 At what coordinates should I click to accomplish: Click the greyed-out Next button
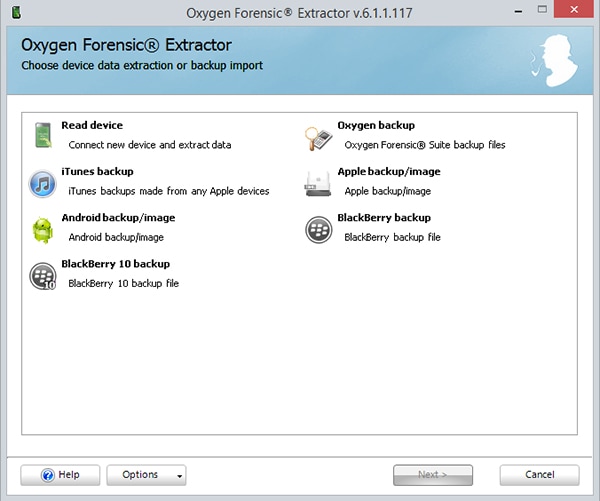click(x=432, y=474)
